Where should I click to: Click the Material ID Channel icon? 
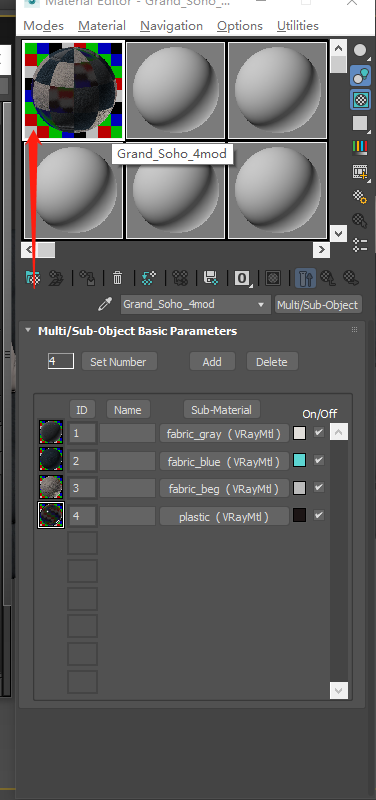tap(242, 278)
